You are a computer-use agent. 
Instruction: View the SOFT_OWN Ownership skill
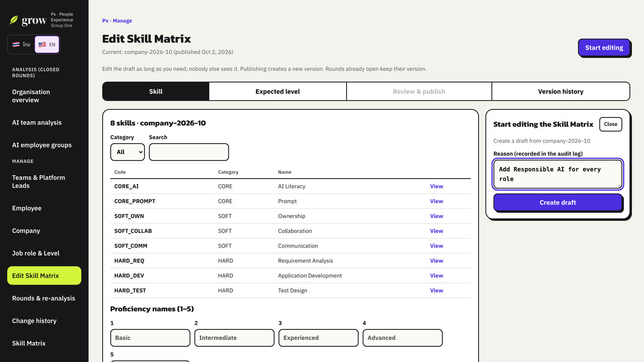tap(436, 216)
